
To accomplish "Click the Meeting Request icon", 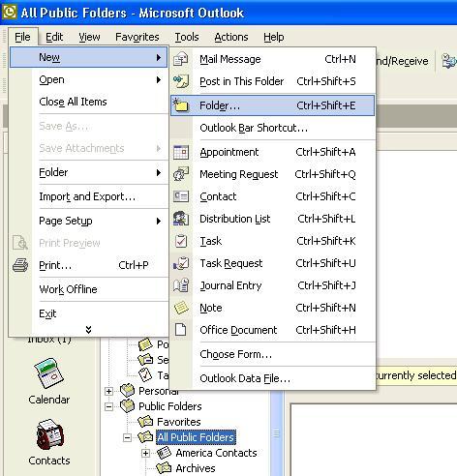I will pos(181,174).
